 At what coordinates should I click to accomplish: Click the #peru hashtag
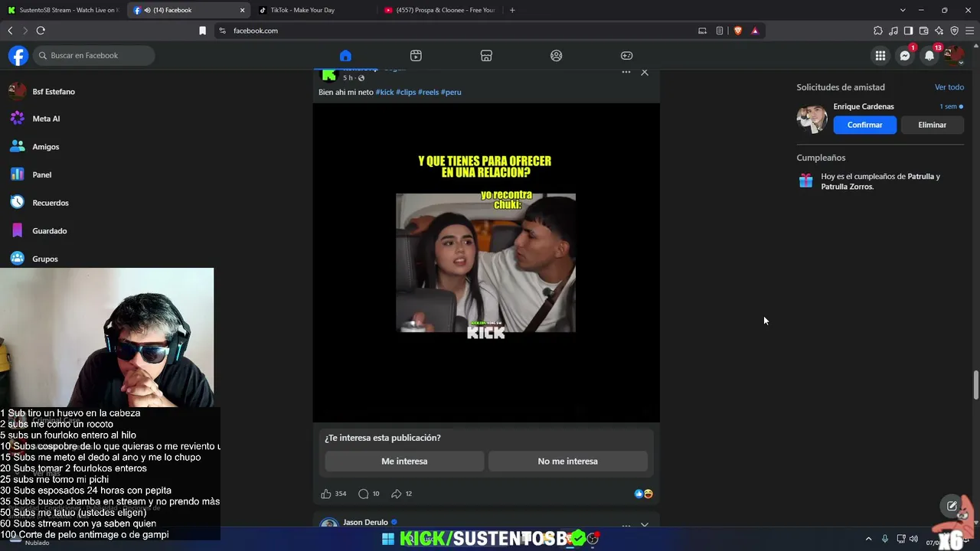coord(451,92)
